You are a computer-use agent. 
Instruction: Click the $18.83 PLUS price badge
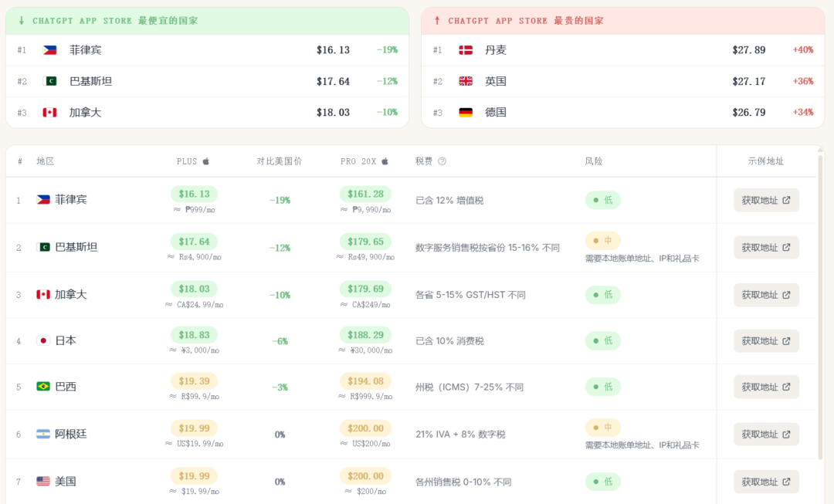tap(194, 335)
